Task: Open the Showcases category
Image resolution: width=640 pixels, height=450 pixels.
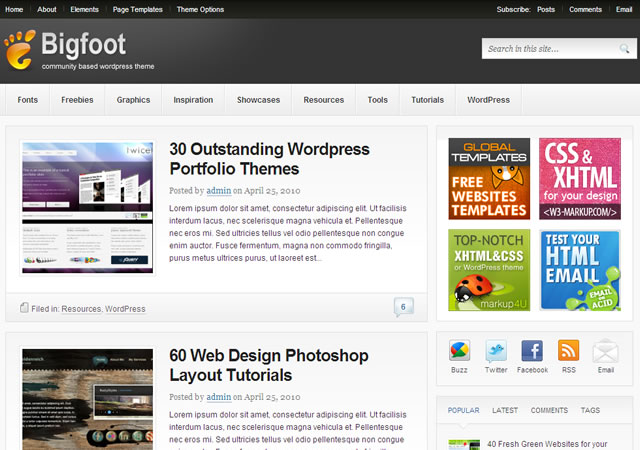Action: pos(258,100)
